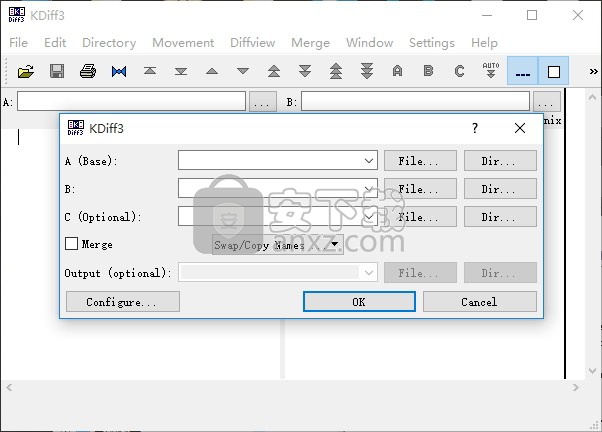Screen dimensions: 602x432
Task: Go to next delta single down arrow
Action: (243, 71)
